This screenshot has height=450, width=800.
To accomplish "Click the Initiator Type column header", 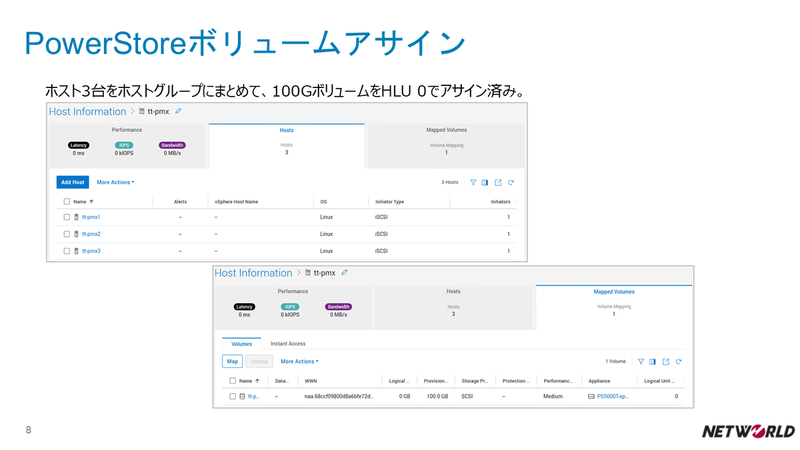I will tap(389, 202).
